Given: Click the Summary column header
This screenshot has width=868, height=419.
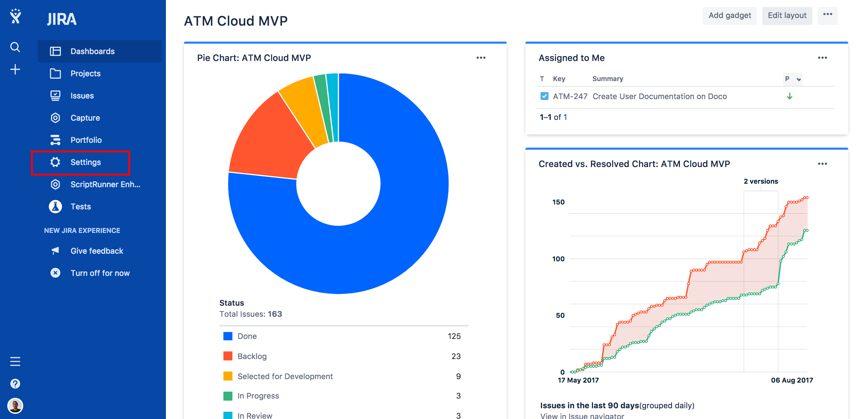Looking at the screenshot, I should click(x=608, y=79).
